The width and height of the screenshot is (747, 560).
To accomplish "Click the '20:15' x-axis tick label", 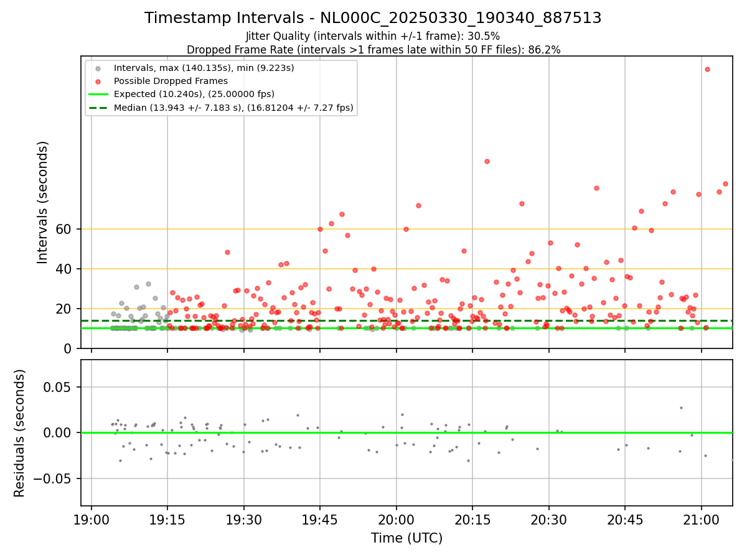I will [472, 520].
